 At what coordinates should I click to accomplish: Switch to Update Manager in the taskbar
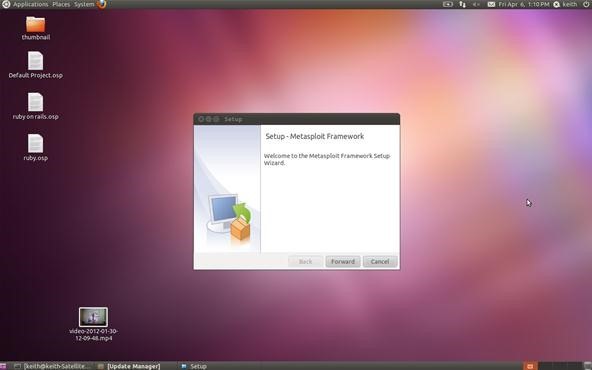[129, 366]
